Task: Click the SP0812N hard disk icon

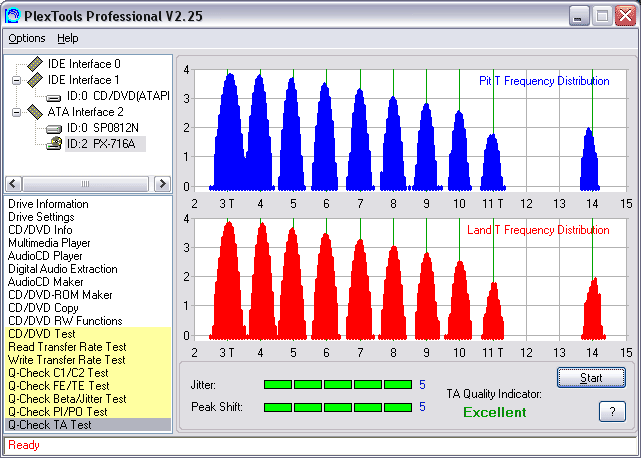Action: coord(54,129)
